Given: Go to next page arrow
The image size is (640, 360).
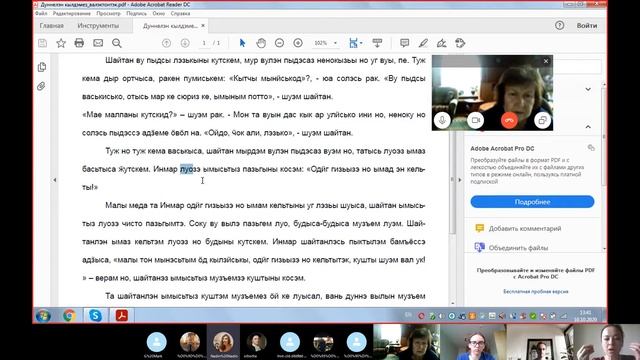Looking at the screenshot, I should click(185, 43).
